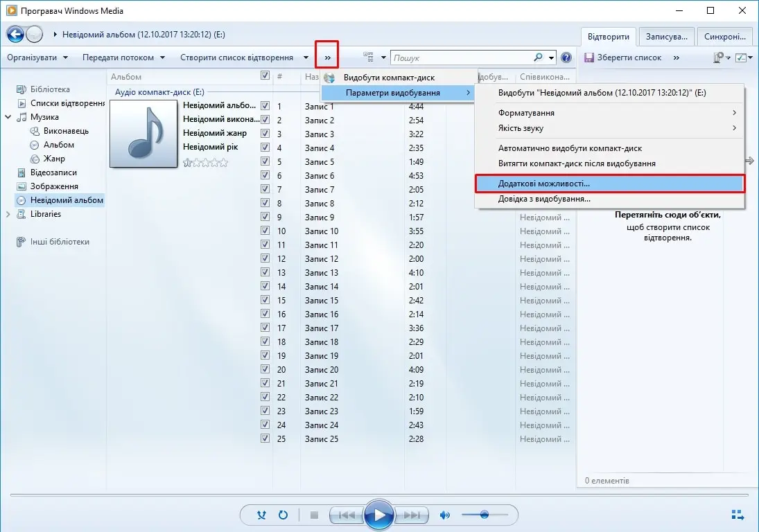Select Видобути компакт-диск menu item

click(x=398, y=78)
